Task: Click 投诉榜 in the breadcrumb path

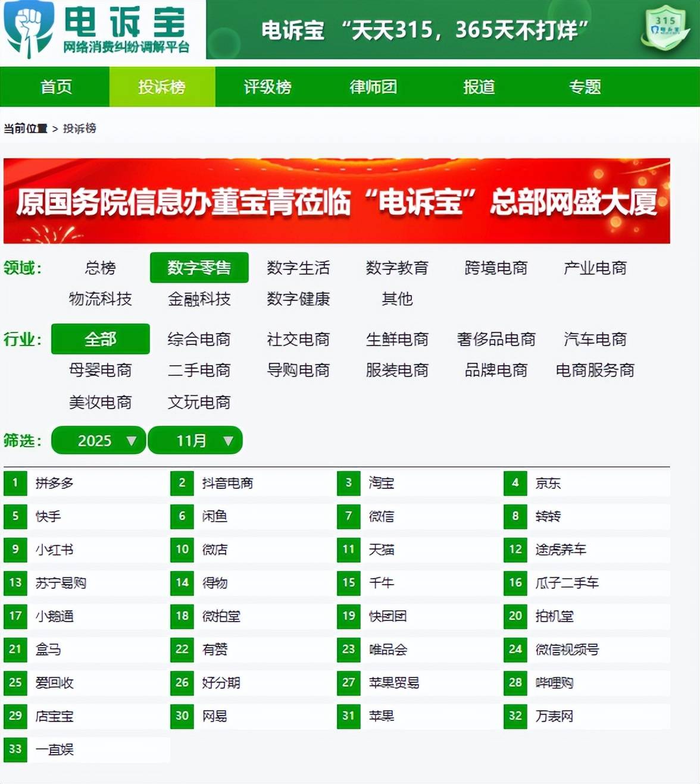Action: coord(80,128)
